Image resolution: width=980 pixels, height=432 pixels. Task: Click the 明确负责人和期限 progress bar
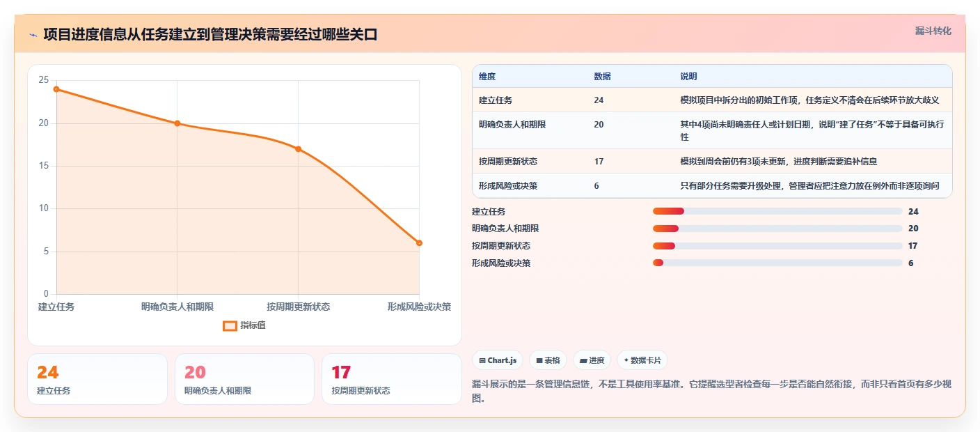click(777, 229)
